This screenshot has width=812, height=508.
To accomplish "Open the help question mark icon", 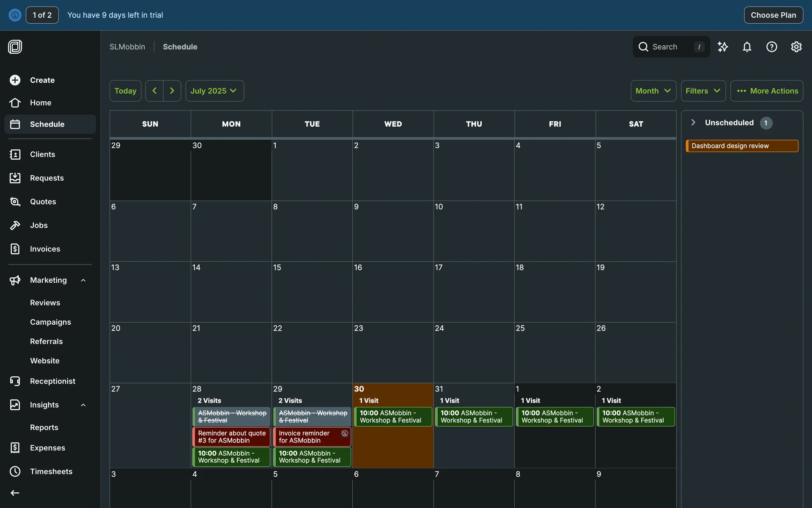I will [x=771, y=47].
